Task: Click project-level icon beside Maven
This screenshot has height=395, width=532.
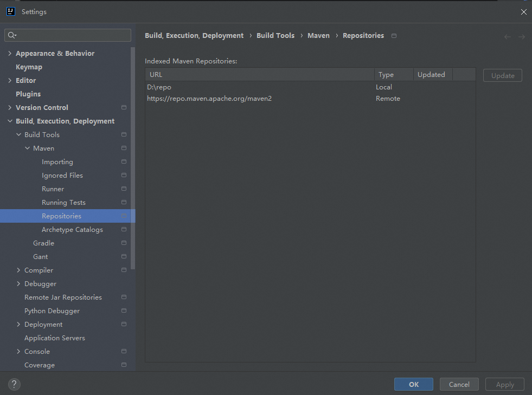Action: [x=124, y=148]
